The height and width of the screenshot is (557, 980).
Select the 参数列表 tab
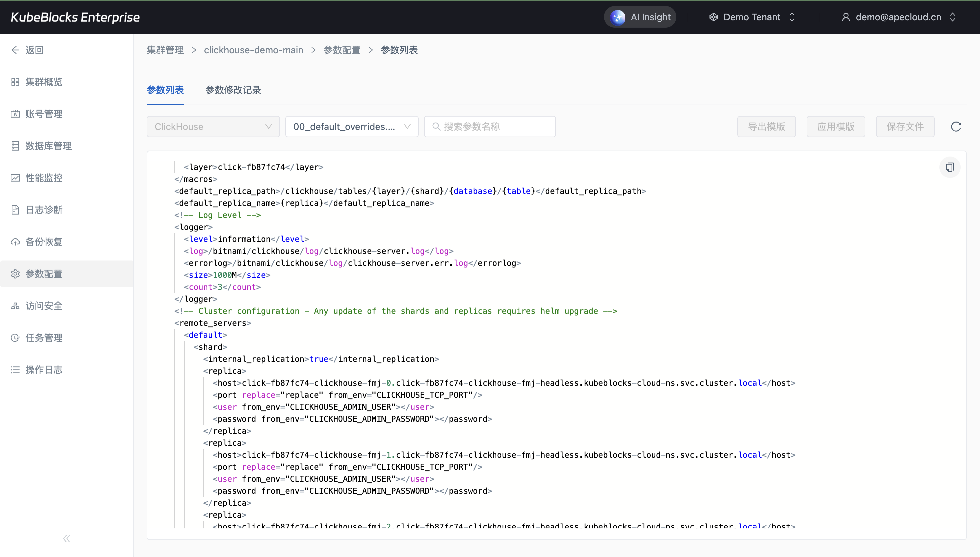click(165, 90)
